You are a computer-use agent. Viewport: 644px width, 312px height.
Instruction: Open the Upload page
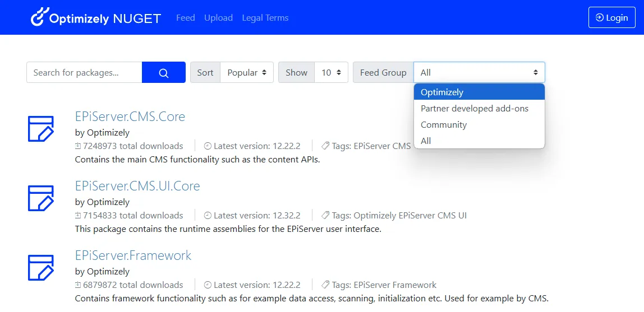[x=219, y=17]
